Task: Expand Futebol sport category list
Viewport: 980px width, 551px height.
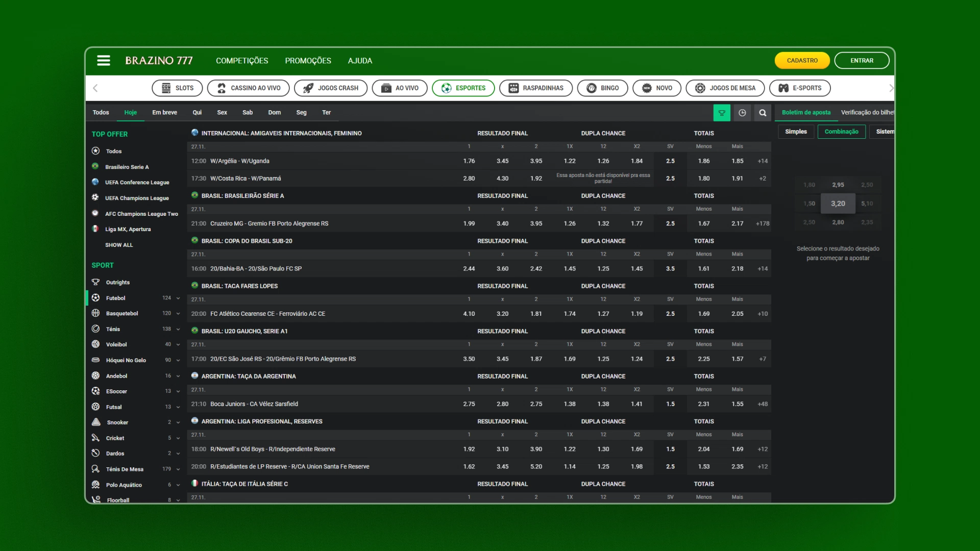Action: (x=178, y=297)
